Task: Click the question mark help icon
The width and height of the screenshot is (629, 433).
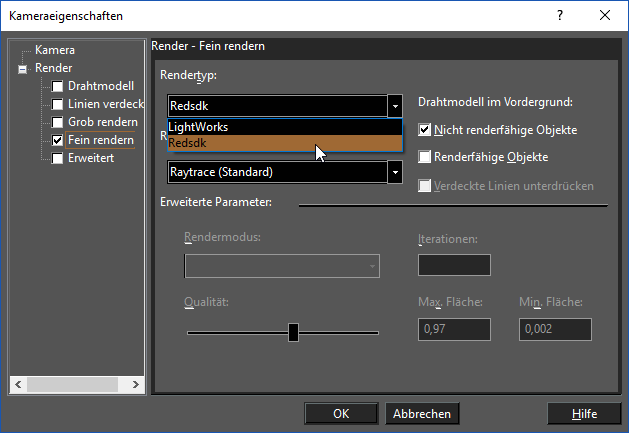Action: [560, 15]
